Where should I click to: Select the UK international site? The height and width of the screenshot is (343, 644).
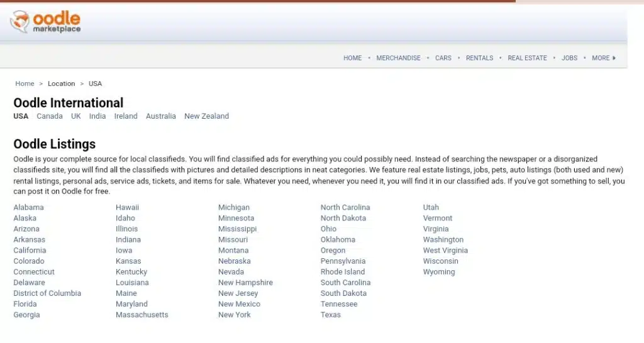point(76,116)
